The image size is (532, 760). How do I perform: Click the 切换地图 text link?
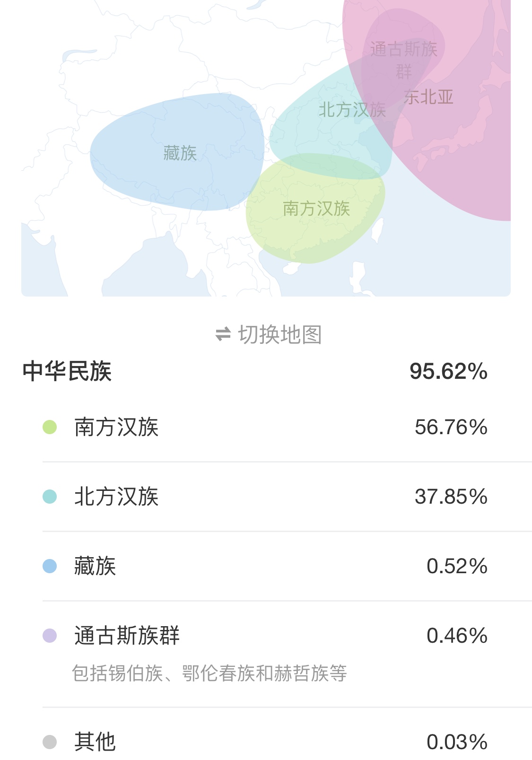click(280, 334)
